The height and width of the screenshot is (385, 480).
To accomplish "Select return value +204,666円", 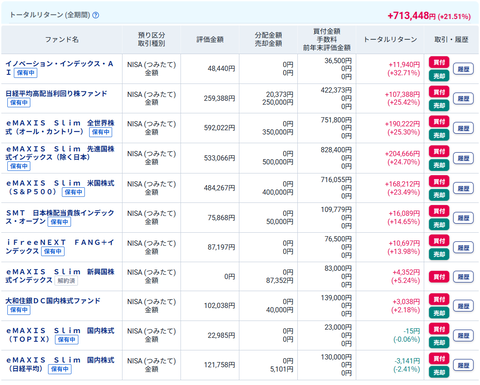I will (402, 154).
